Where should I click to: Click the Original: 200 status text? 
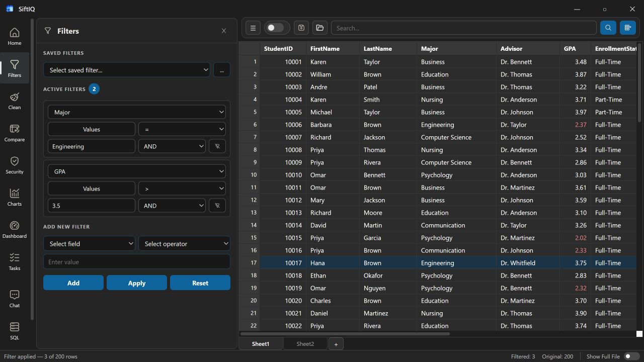pos(557,356)
